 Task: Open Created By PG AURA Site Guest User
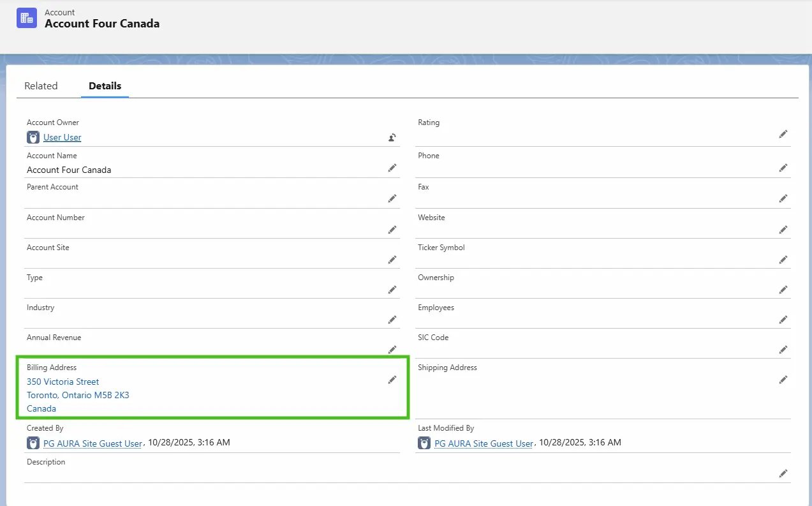(x=92, y=443)
